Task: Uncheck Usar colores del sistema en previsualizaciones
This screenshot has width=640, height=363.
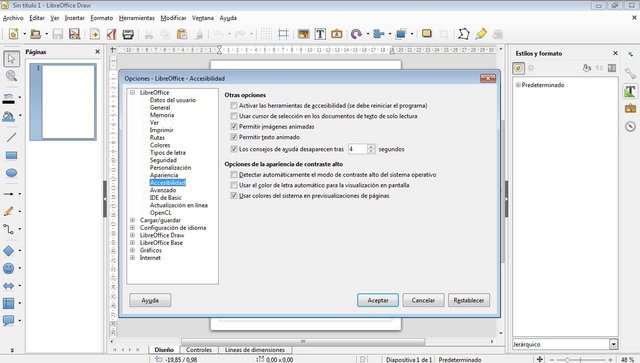Action: 234,196
